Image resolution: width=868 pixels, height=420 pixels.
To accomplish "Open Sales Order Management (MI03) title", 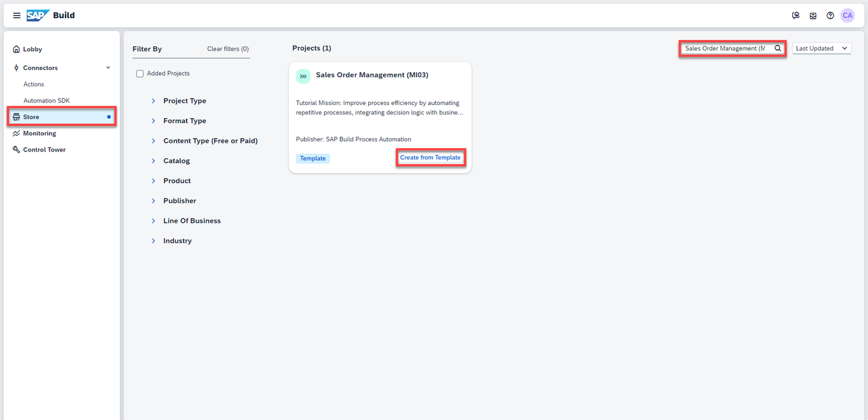I will 372,75.
